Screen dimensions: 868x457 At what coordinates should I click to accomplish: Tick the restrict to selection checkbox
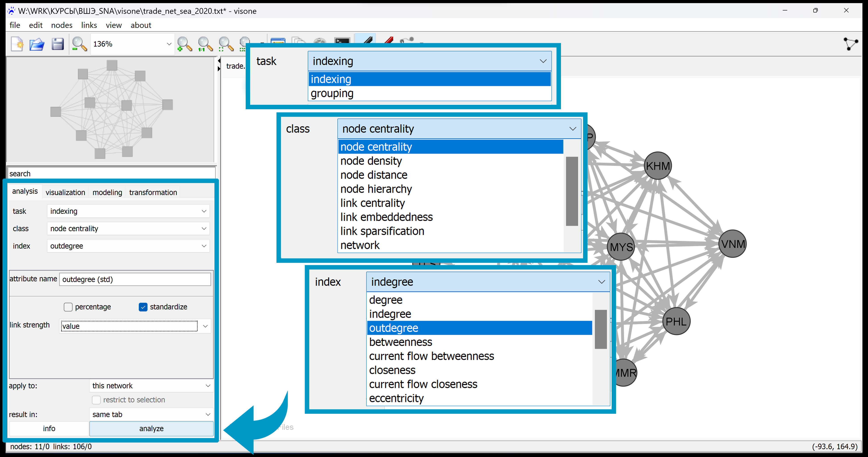point(96,400)
